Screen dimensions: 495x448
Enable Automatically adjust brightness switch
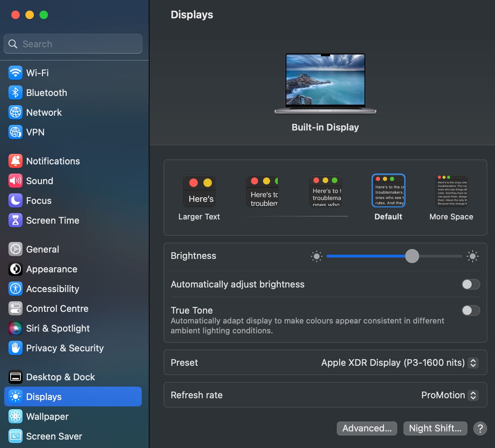471,284
